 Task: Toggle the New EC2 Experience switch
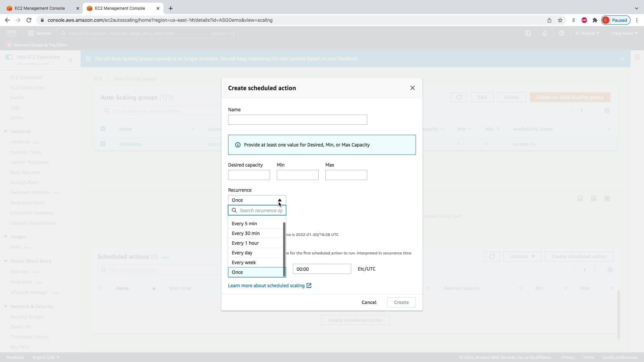[9, 57]
